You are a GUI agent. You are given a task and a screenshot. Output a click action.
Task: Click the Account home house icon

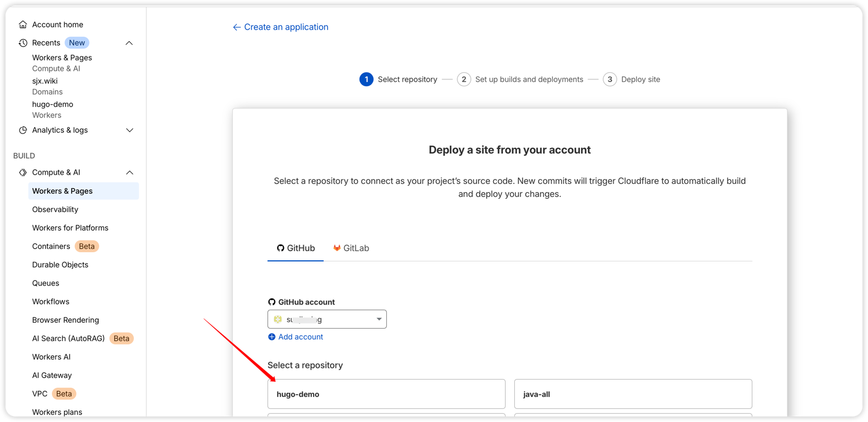pos(23,24)
